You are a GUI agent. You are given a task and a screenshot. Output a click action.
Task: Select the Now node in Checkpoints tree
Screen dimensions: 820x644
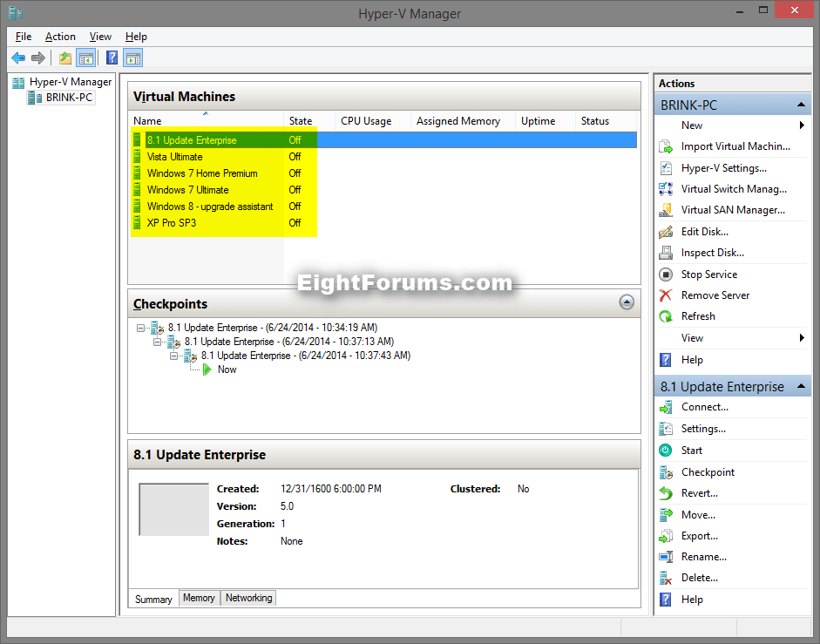(x=227, y=369)
